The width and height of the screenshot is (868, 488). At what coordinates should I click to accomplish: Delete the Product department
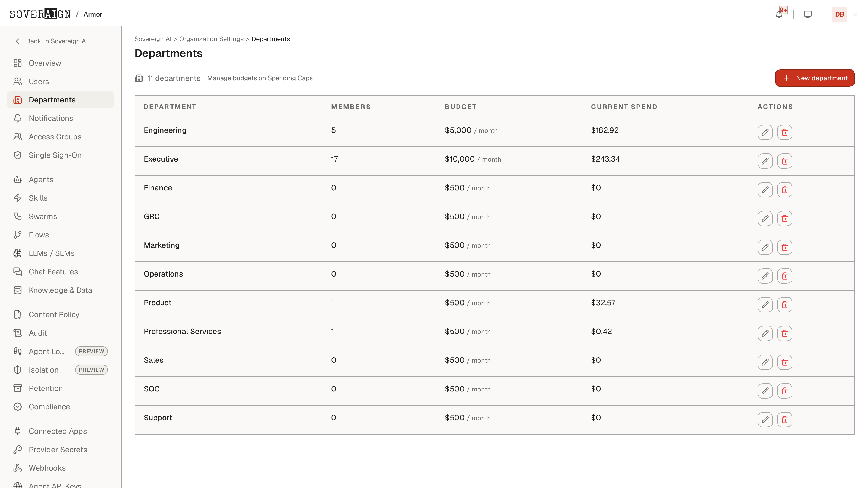point(784,305)
